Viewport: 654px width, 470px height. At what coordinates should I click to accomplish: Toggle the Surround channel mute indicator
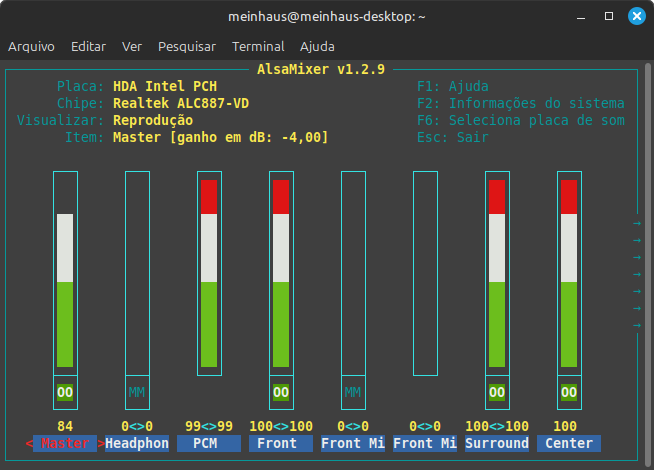click(x=497, y=392)
